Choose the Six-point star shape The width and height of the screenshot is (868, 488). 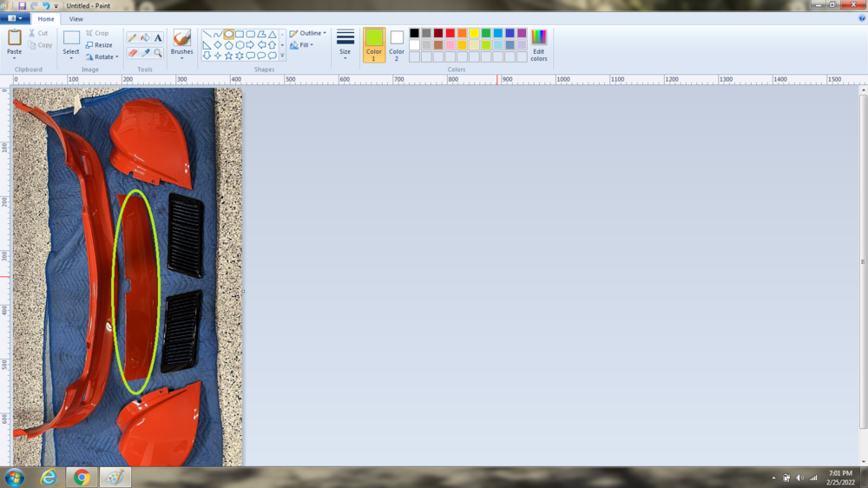point(240,56)
